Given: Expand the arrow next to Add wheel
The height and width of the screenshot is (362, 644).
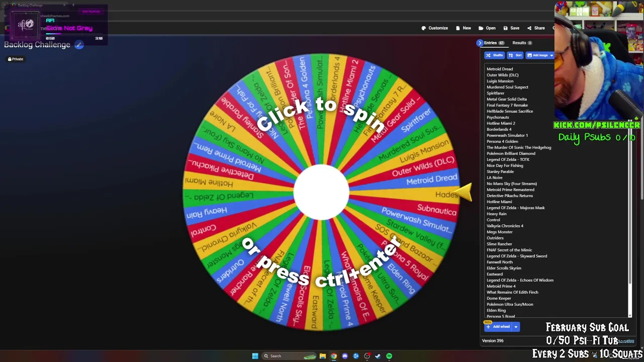Looking at the screenshot, I should [516, 327].
